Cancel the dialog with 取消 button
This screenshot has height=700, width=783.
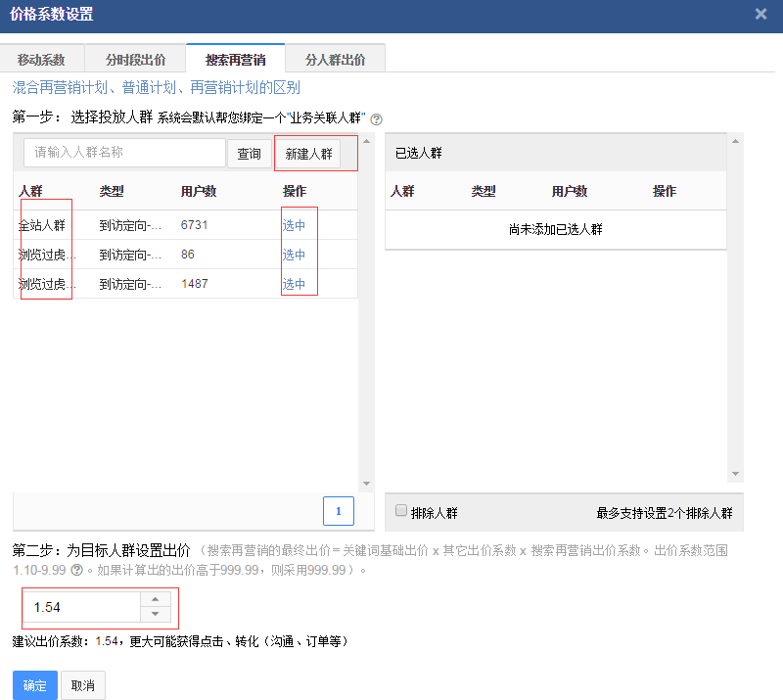(82, 684)
